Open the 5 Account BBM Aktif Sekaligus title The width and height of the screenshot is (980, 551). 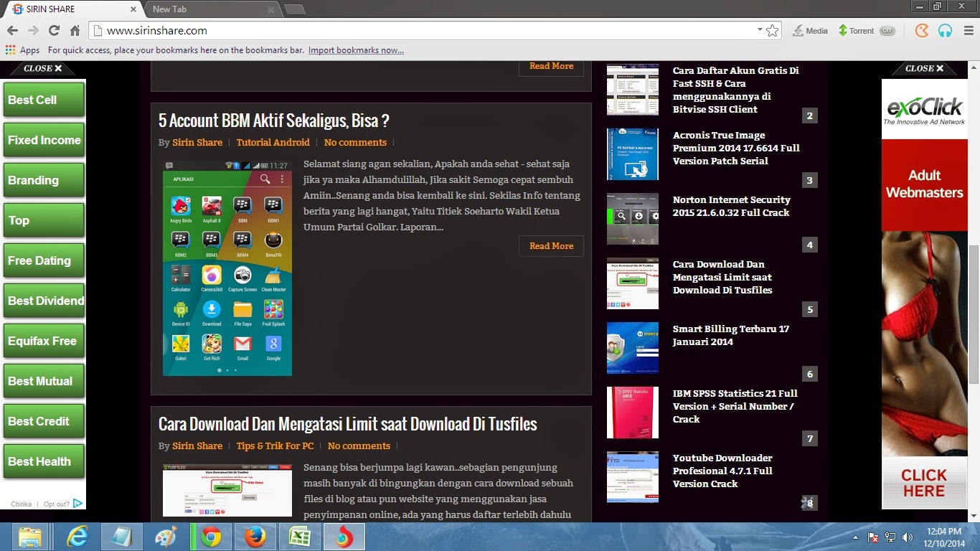(274, 121)
